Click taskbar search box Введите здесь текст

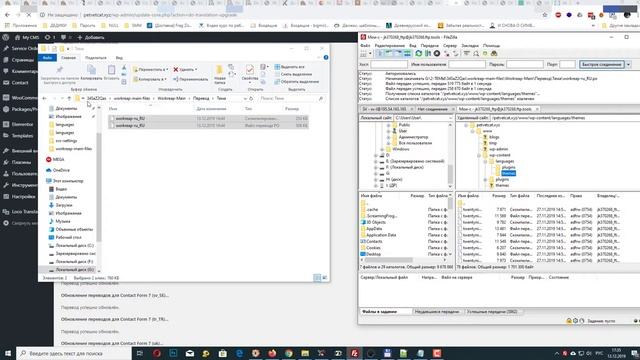(74, 353)
